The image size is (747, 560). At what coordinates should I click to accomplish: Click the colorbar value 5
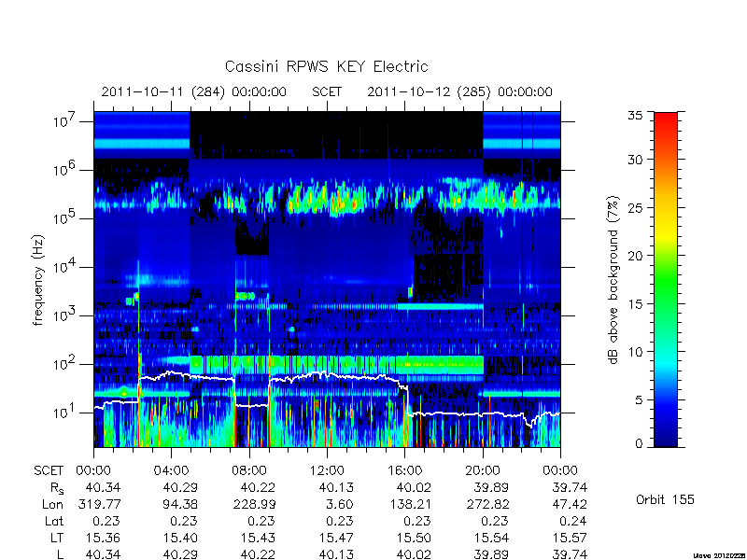pyautogui.click(x=639, y=400)
